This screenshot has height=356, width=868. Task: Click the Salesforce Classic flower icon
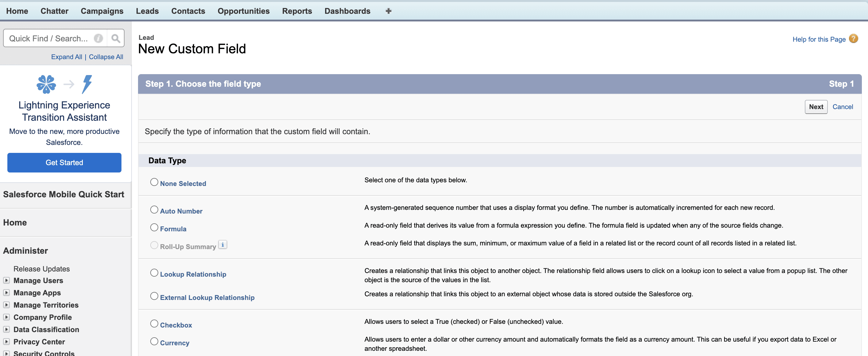point(46,84)
